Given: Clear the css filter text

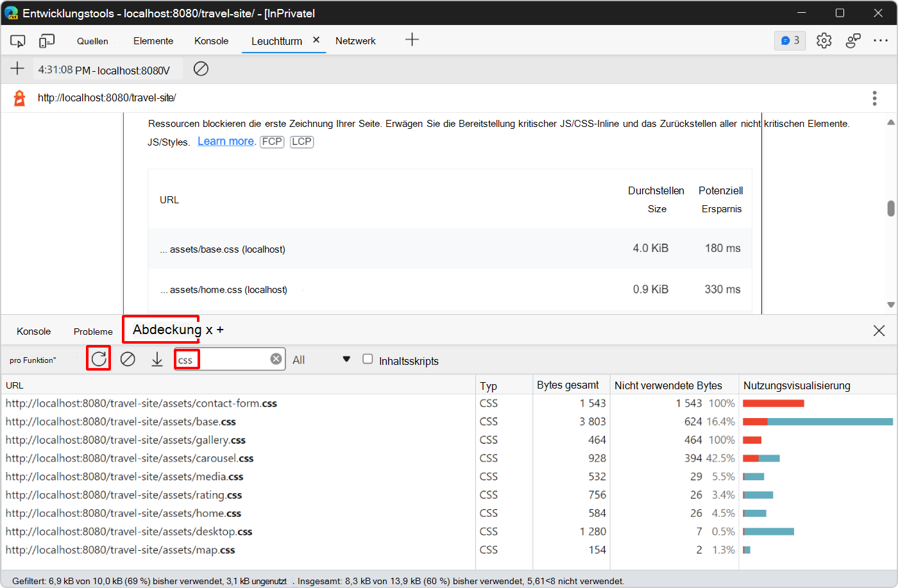Looking at the screenshot, I should [x=276, y=359].
